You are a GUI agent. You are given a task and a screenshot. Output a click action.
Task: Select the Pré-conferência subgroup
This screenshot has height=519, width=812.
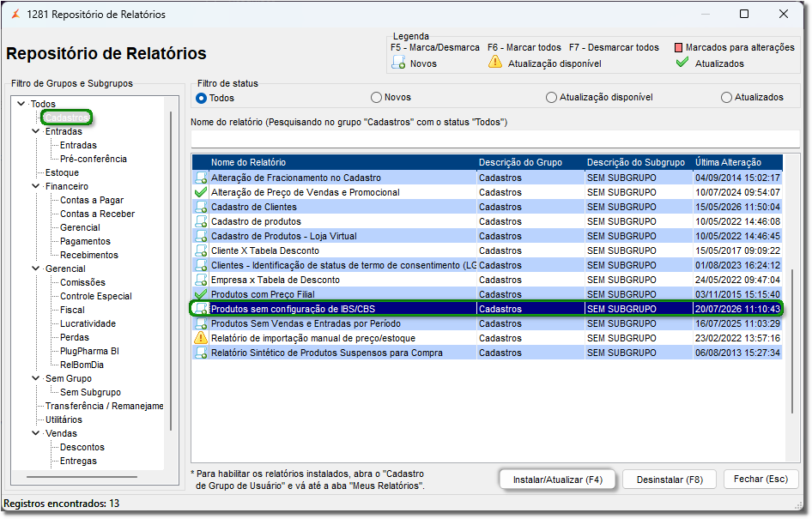(94, 159)
